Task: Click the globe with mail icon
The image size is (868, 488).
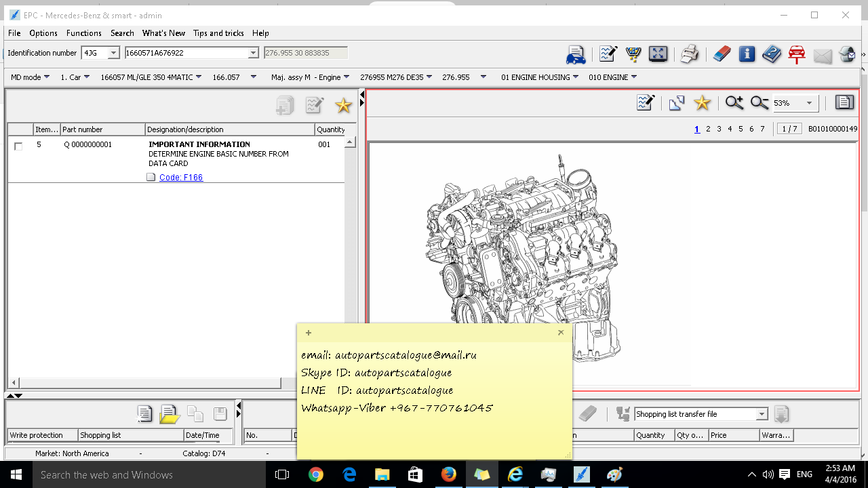Action: click(848, 54)
